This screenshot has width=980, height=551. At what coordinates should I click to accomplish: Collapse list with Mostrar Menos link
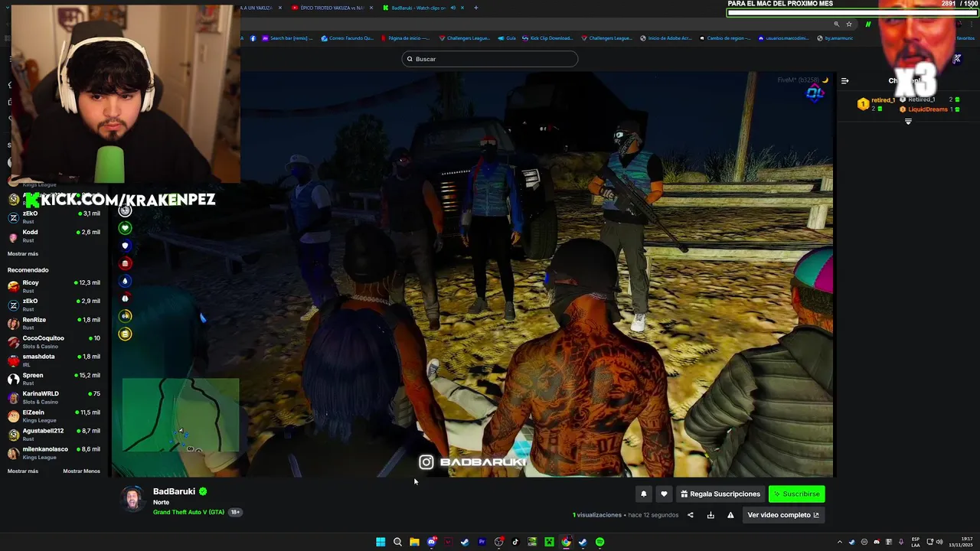81,471
